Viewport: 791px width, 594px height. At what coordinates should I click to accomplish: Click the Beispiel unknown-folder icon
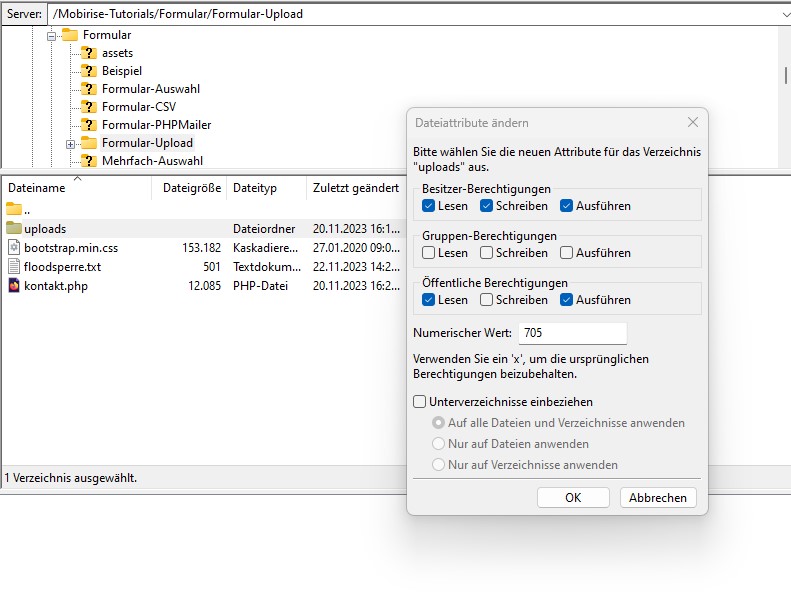(89, 71)
